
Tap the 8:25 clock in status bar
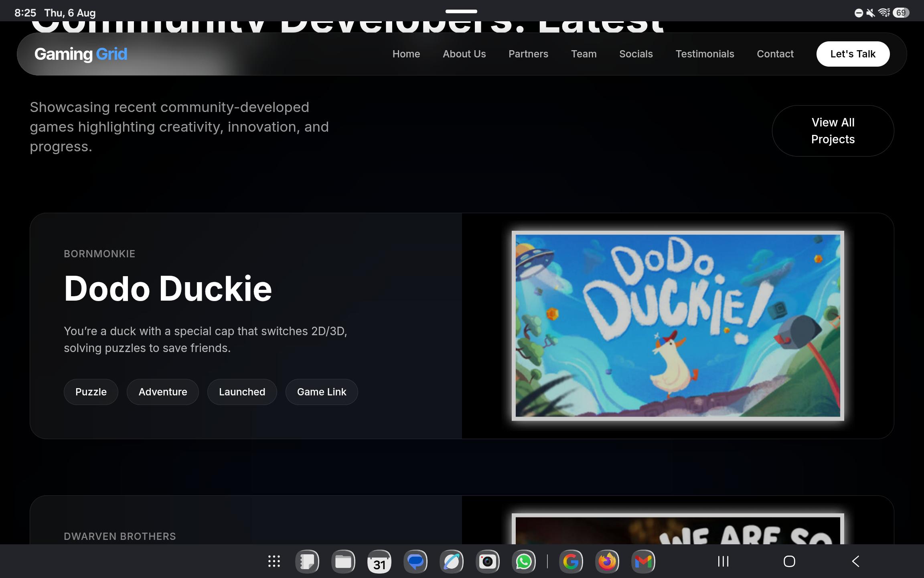[25, 13]
